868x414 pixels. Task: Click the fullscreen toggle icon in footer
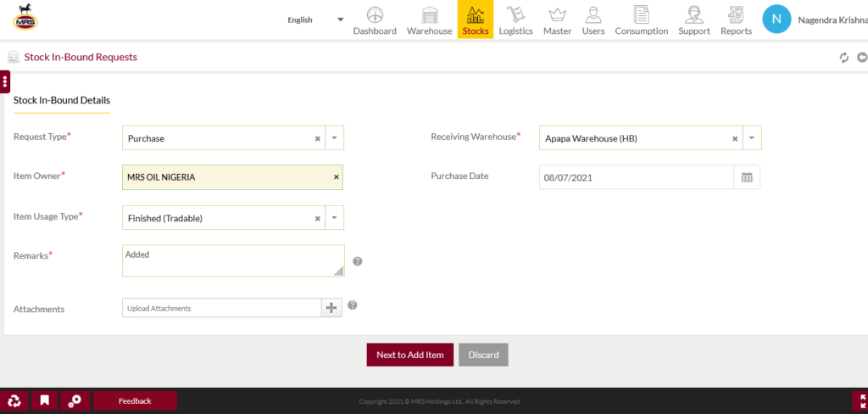click(860, 400)
